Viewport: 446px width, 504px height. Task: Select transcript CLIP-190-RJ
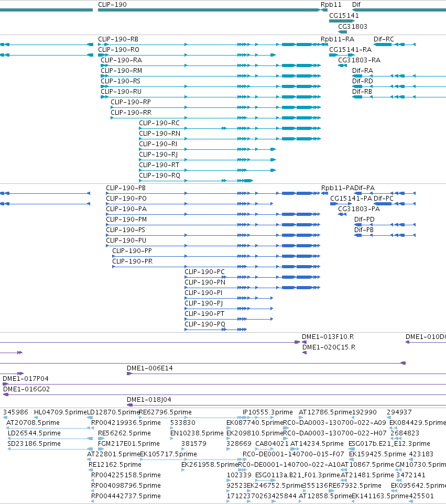pos(158,154)
